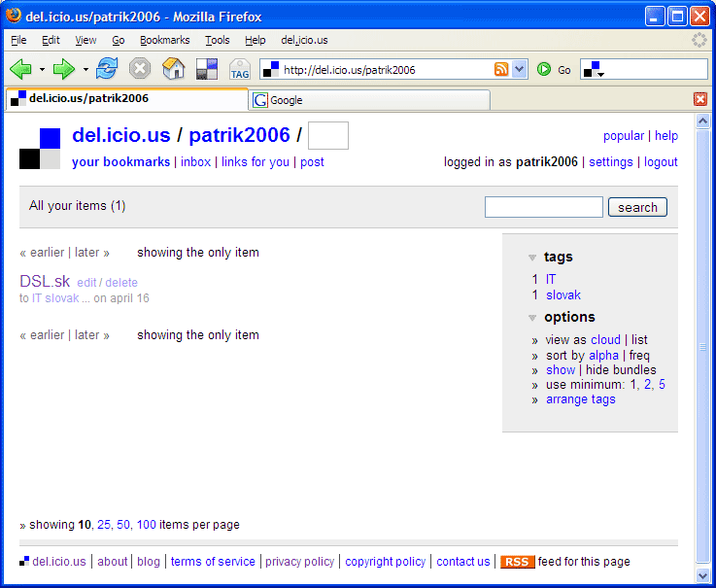Click the tag filter box after patrik2006

[328, 136]
